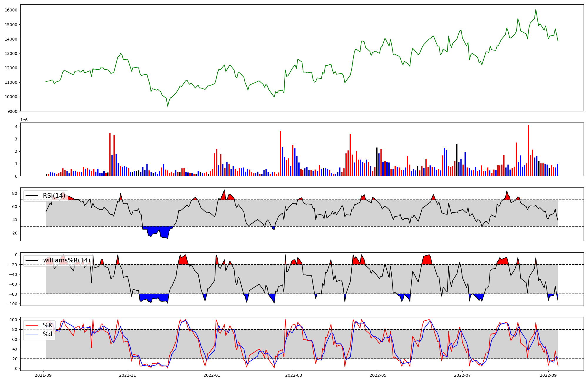Click the 1e6 volume scale label
Screen dimensions: 588x382
pos(24,120)
